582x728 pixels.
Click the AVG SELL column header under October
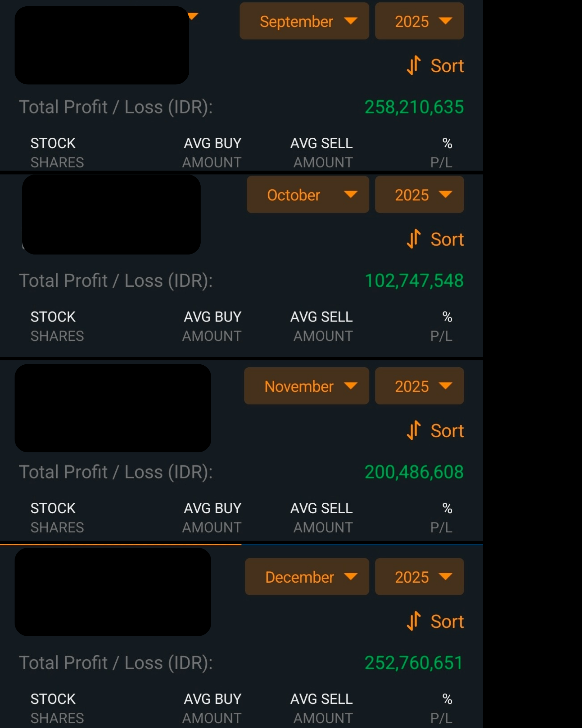pyautogui.click(x=321, y=317)
